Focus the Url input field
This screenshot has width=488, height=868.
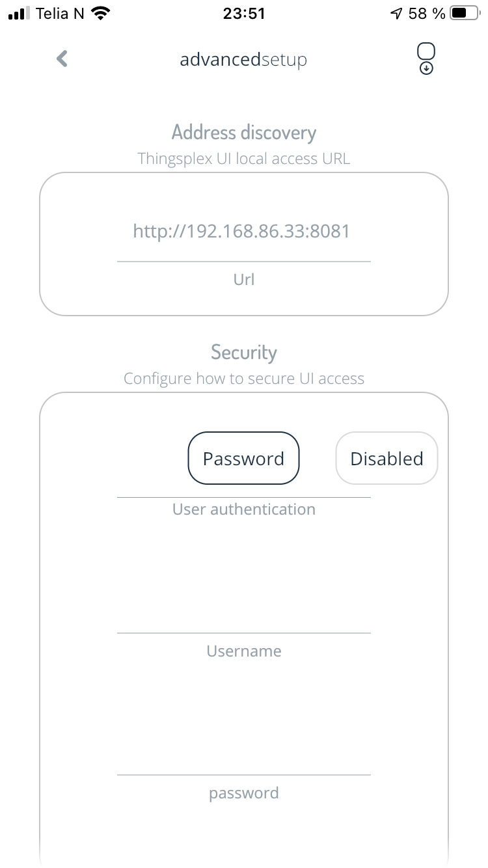click(244, 232)
